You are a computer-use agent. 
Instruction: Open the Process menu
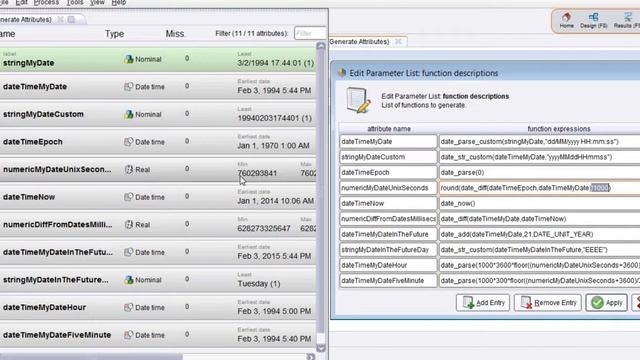tap(46, 2)
